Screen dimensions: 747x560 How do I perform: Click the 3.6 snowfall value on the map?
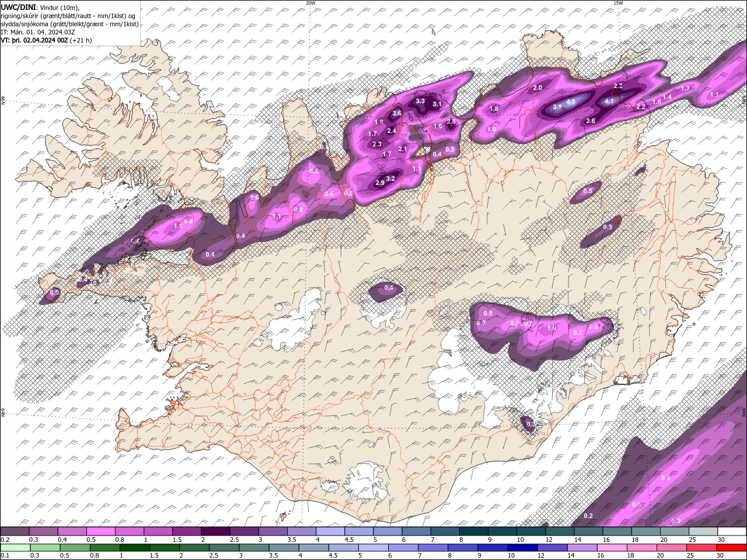click(397, 113)
